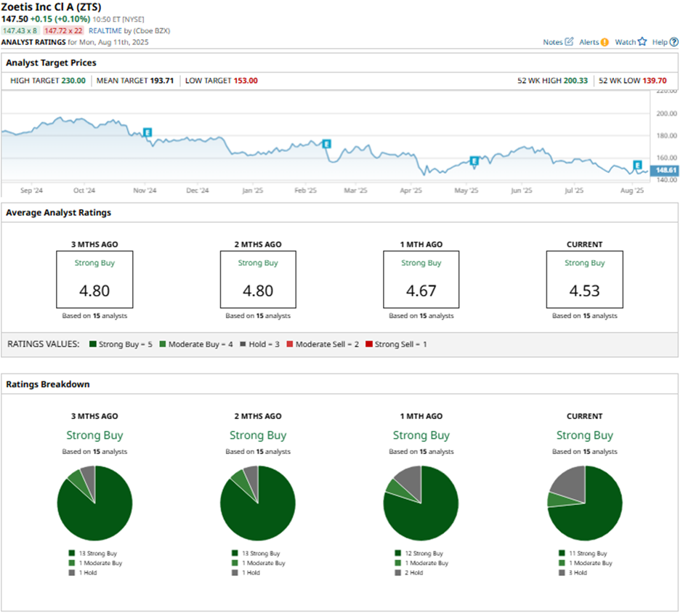Click '1 Moderate Buy' under 3 MTHS AGO pie

[100, 563]
